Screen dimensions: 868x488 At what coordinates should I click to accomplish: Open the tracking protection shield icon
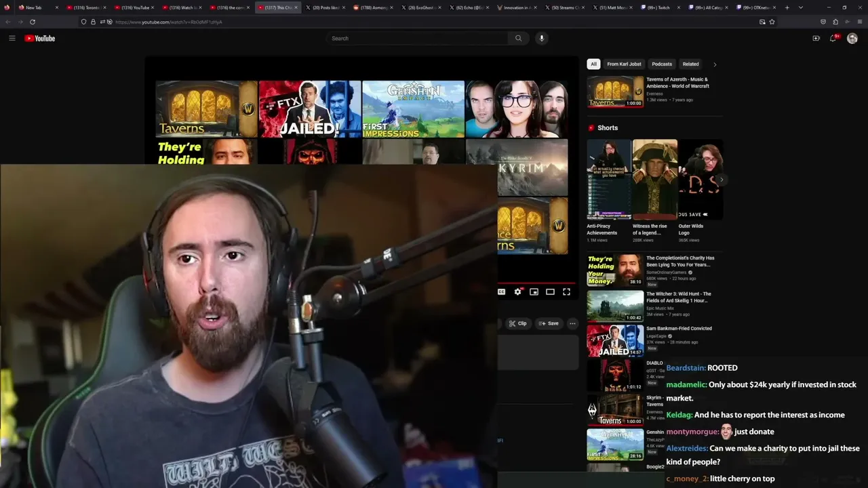tap(83, 22)
